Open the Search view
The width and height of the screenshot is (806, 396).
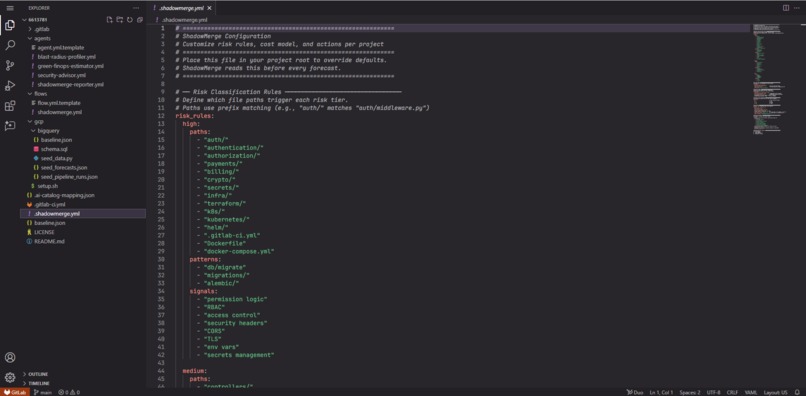(x=10, y=45)
